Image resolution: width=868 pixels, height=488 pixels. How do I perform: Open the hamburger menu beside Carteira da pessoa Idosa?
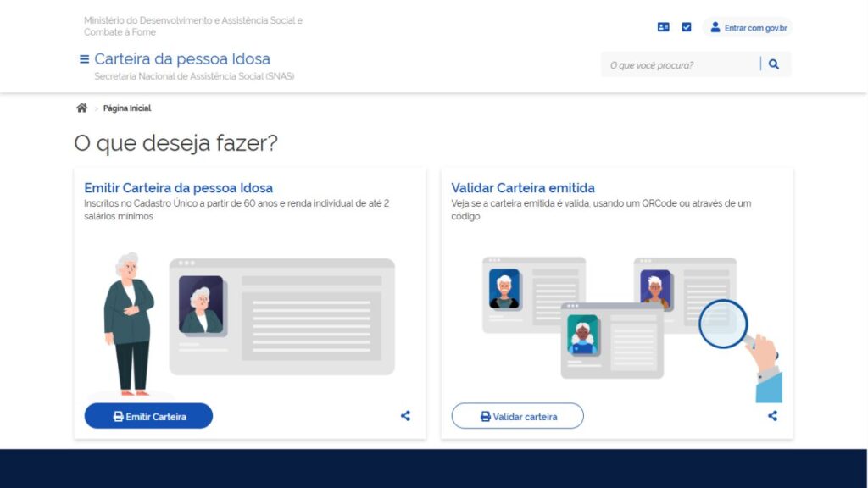point(84,59)
